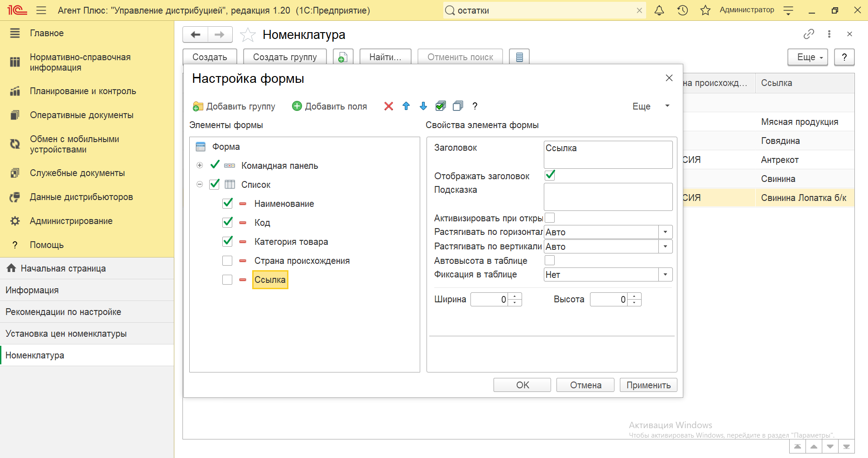Toggle Автовысота в таблице checkbox
The height and width of the screenshot is (458, 868).
click(x=550, y=260)
